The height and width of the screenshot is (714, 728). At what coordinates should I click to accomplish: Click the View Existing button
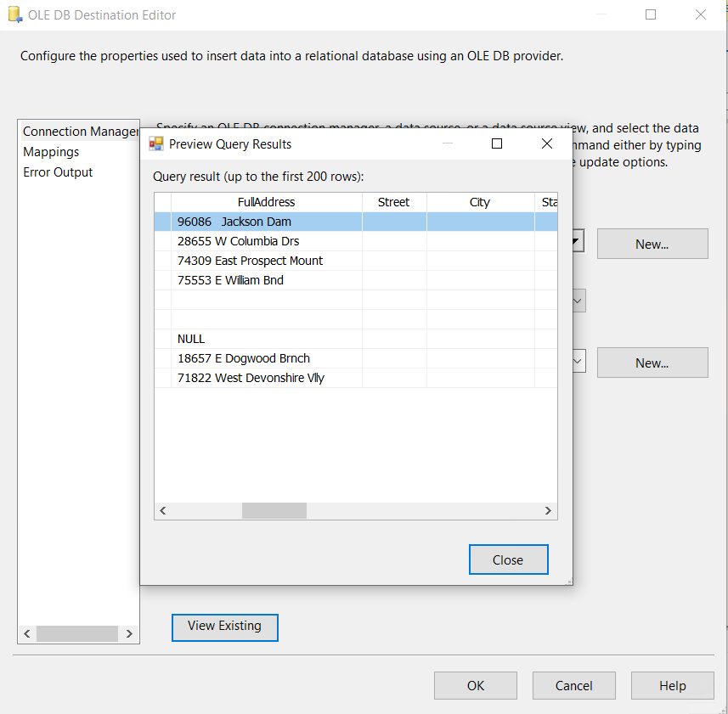click(224, 627)
